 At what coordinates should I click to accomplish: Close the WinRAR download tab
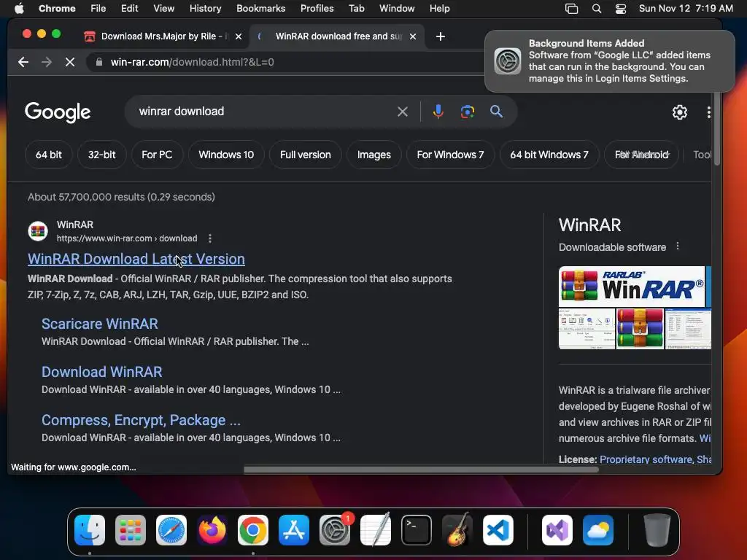tap(413, 36)
